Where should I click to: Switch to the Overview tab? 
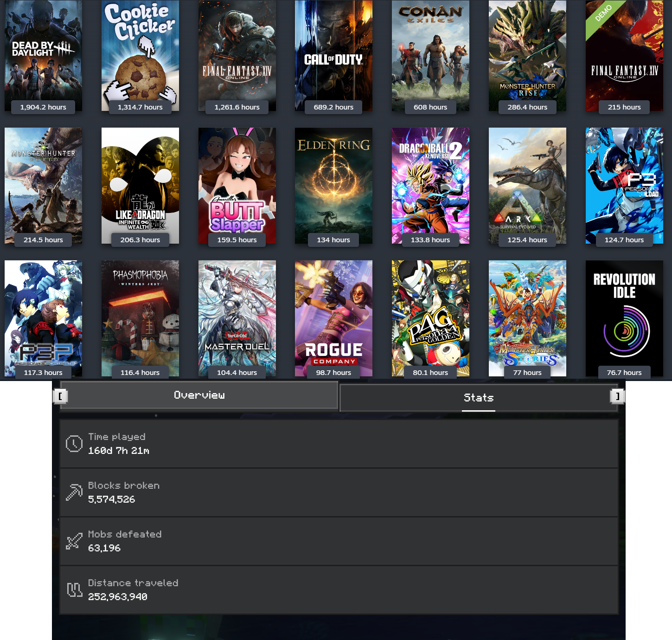pyautogui.click(x=199, y=395)
